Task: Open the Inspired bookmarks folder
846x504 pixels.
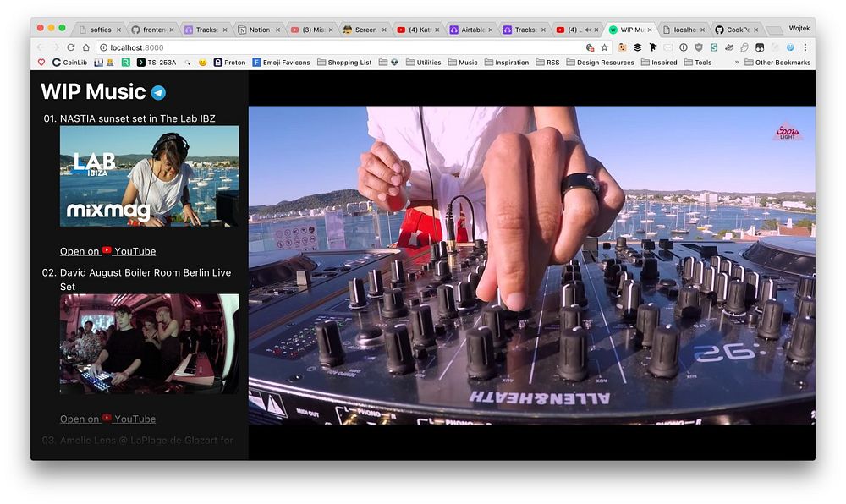Action: (659, 63)
